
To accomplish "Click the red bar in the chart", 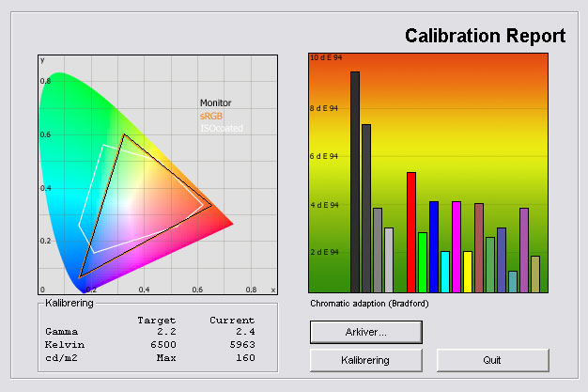I will click(410, 232).
